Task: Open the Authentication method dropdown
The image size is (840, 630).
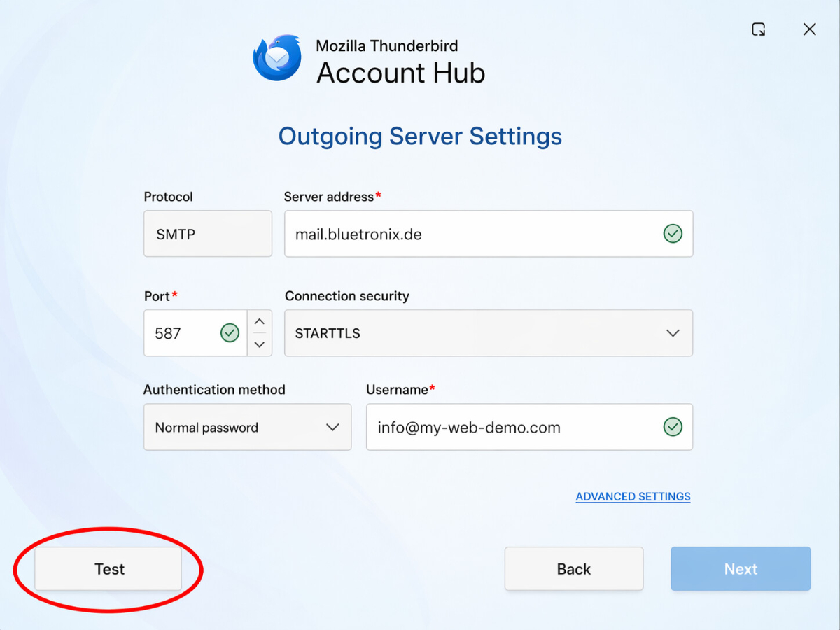Action: click(248, 427)
